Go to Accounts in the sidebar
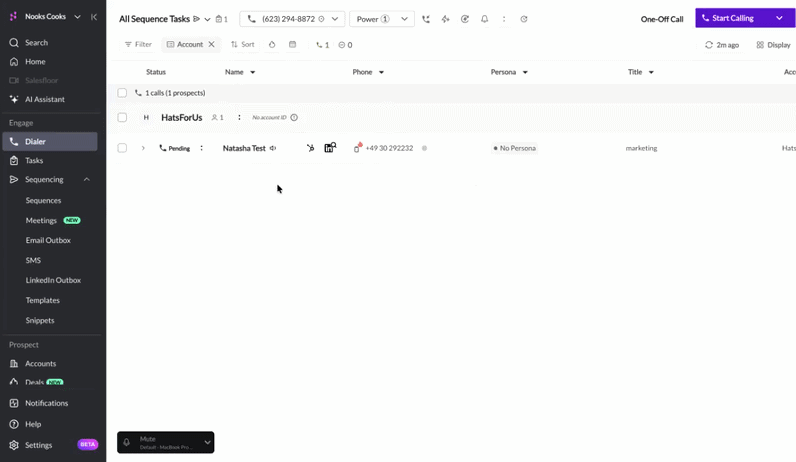The width and height of the screenshot is (796, 462). point(41,364)
